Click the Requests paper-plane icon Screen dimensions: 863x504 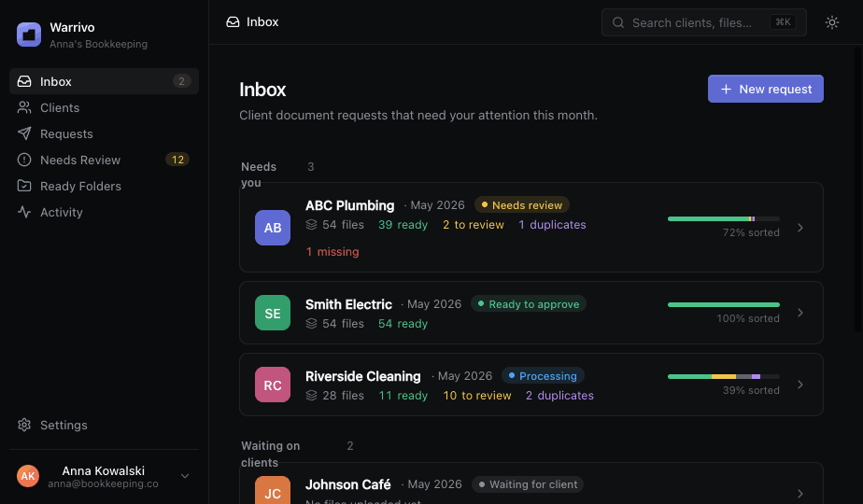[24, 133]
